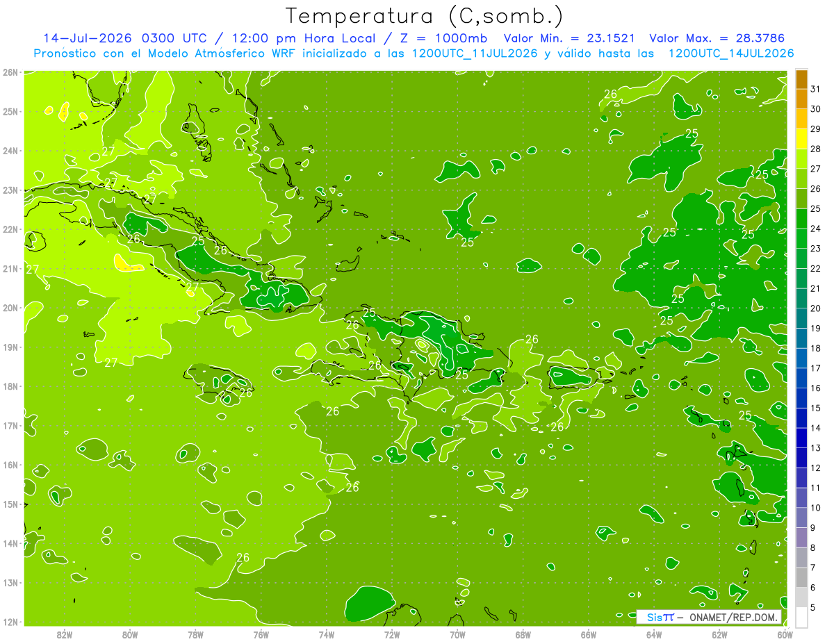This screenshot has height=644, width=834.
Task: Click the legend value 15
Action: coord(816,408)
